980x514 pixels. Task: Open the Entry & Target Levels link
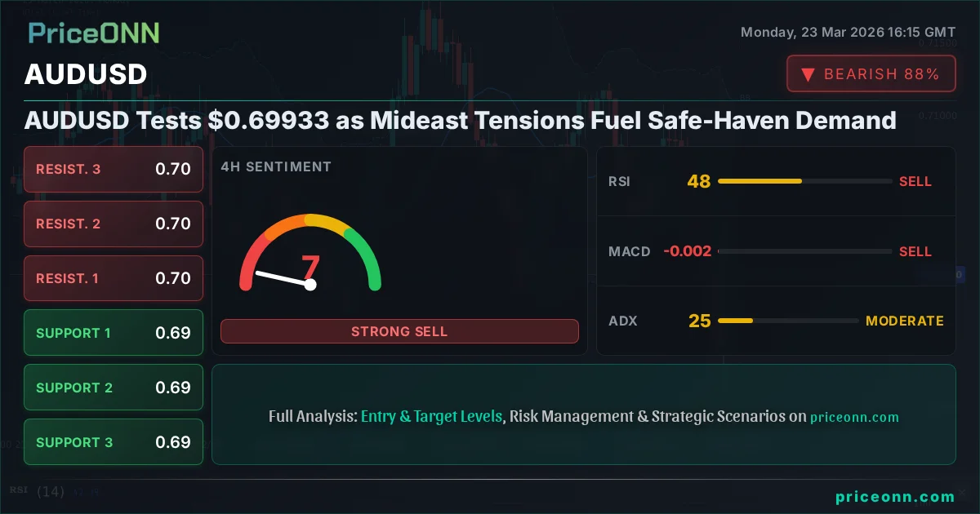pos(431,416)
